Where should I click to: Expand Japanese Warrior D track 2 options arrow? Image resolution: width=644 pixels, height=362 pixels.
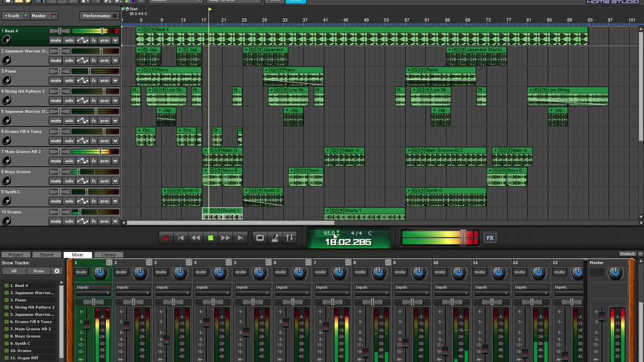[x=115, y=60]
